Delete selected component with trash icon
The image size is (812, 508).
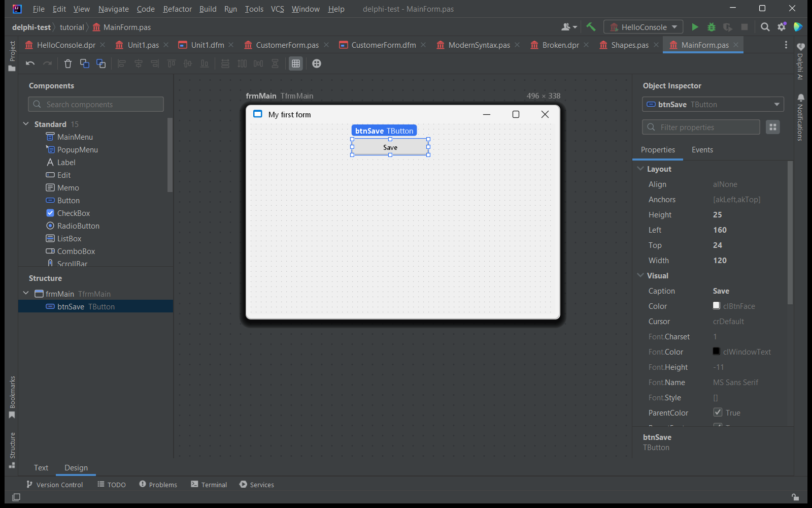[x=68, y=63]
